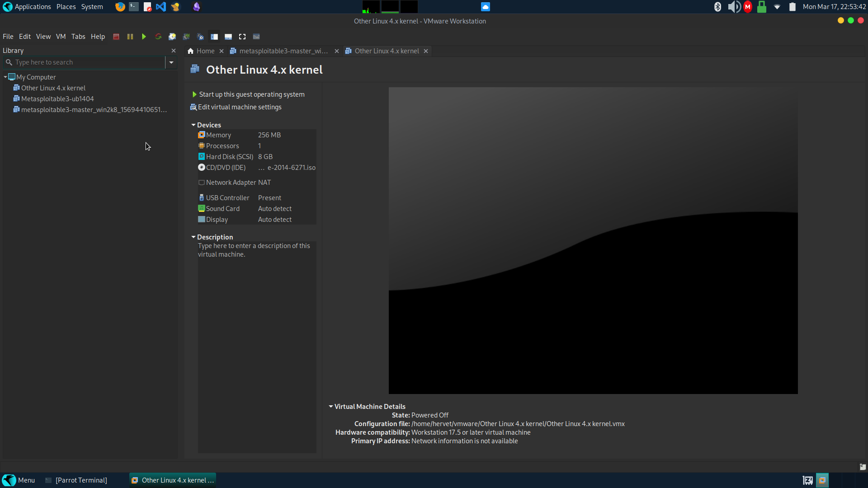The height and width of the screenshot is (488, 868).
Task: Enter full screen mode via toolbar icon
Action: (x=242, y=37)
